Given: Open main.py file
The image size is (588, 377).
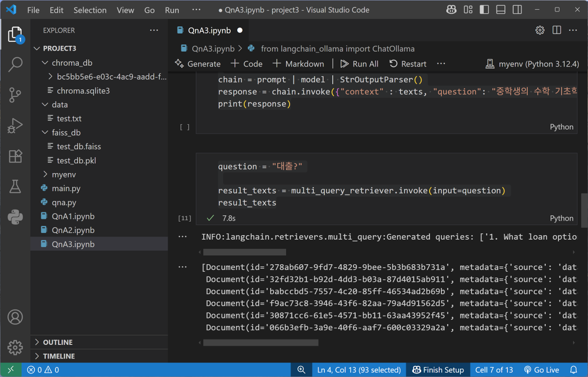Looking at the screenshot, I should coord(100,188).
